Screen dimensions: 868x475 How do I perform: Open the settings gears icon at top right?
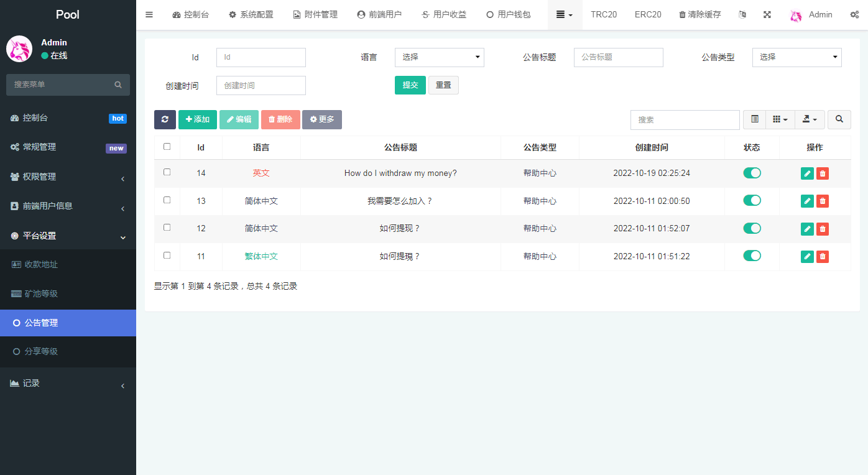(x=854, y=14)
